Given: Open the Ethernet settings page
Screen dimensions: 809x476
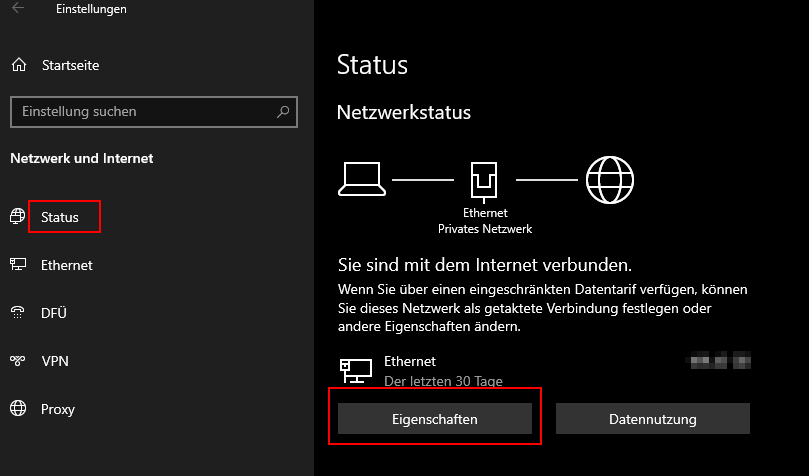Looking at the screenshot, I should point(66,265).
